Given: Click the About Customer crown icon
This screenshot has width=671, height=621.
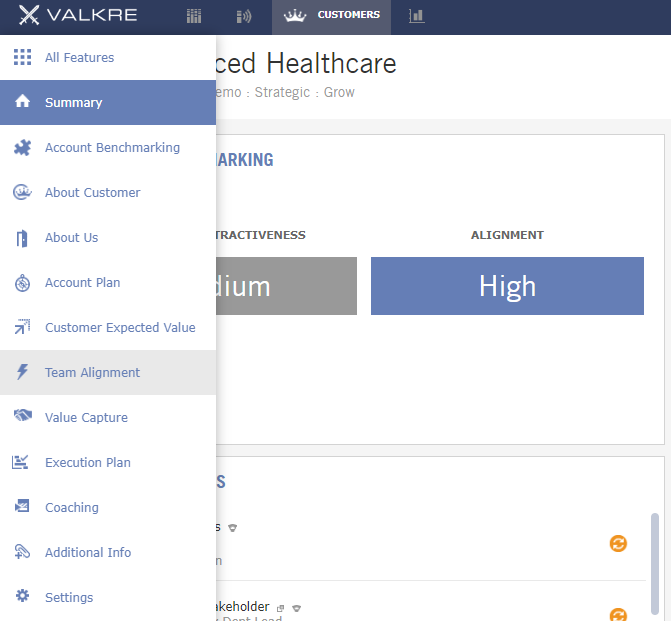Looking at the screenshot, I should click(22, 193).
